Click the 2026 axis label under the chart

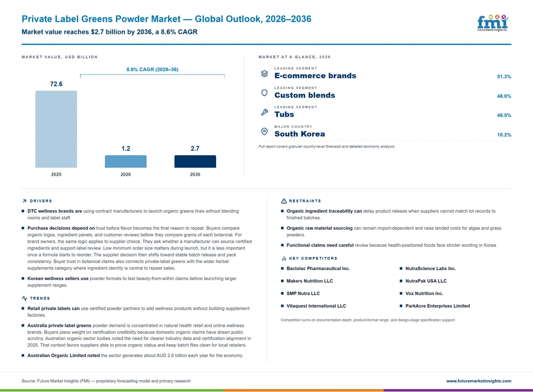click(x=126, y=175)
